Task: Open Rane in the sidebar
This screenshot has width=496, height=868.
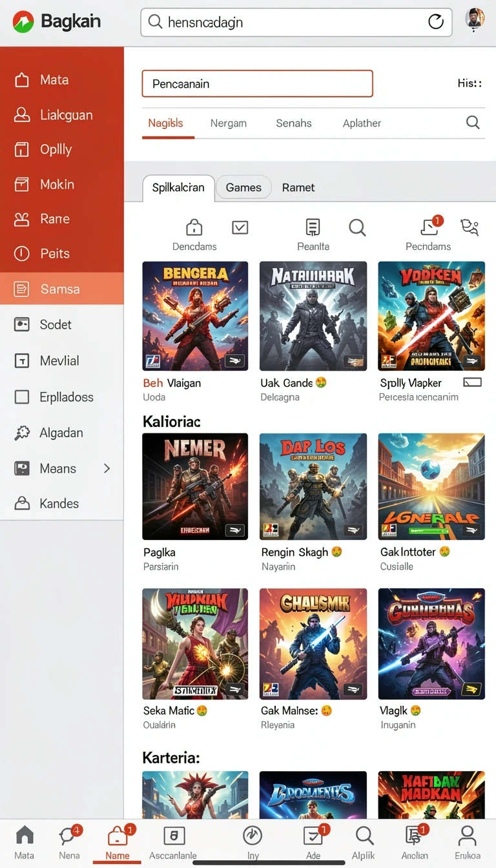Action: click(x=62, y=219)
